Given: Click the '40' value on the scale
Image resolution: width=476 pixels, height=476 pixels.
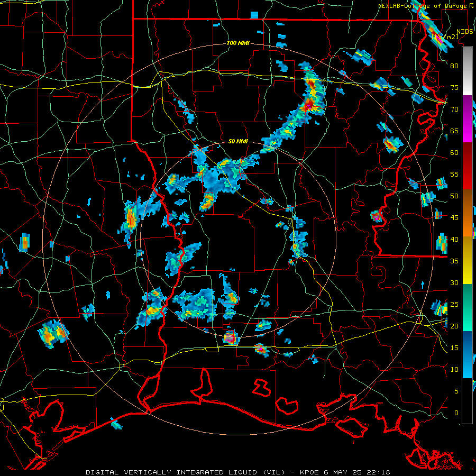Looking at the screenshot, I should coord(454,240).
